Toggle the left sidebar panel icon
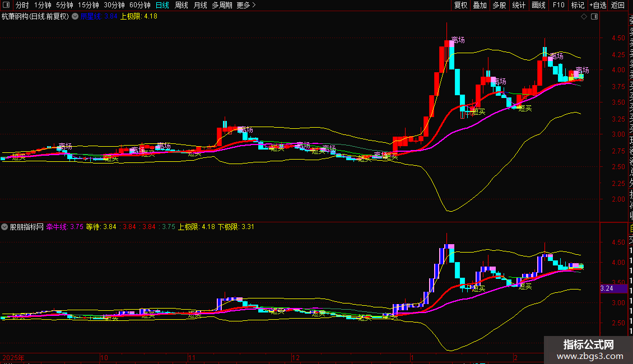Screen dimensions: 633x364 [x=6, y=5]
